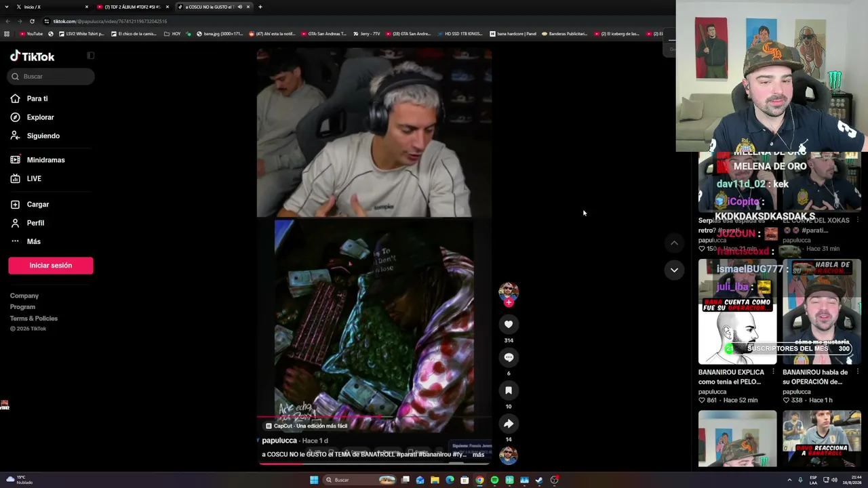The width and height of the screenshot is (868, 488).
Task: Open the HOY bookmarks folder
Action: [x=172, y=34]
